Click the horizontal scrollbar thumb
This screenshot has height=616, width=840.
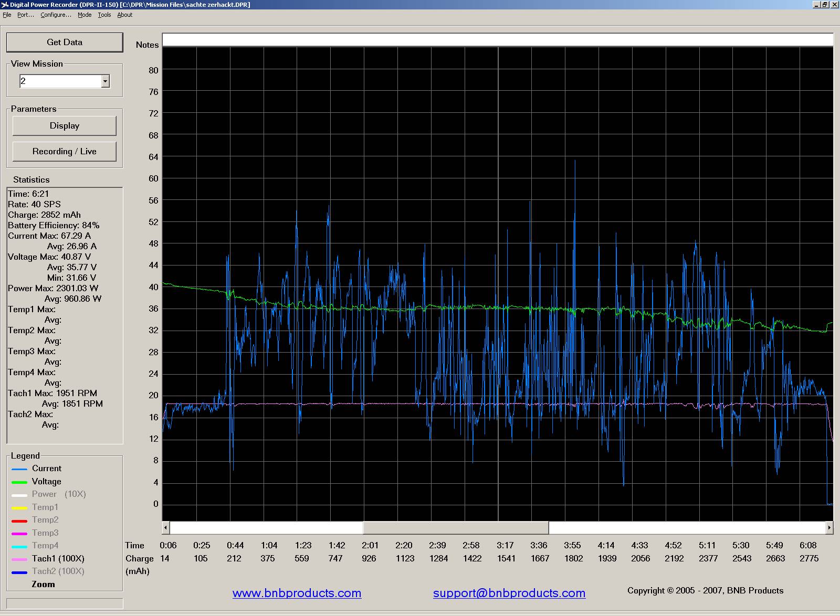pyautogui.click(x=456, y=527)
